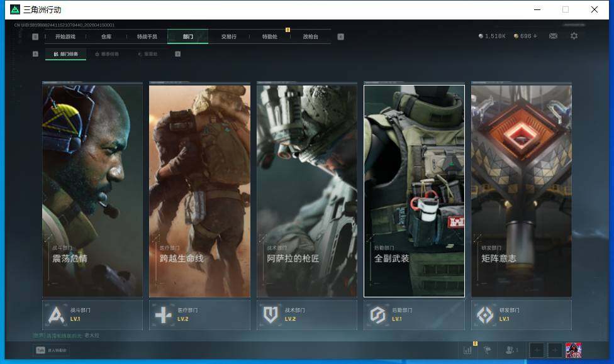Click the 战术部门 LV.2 button
This screenshot has height=364, width=614.
pos(307,315)
